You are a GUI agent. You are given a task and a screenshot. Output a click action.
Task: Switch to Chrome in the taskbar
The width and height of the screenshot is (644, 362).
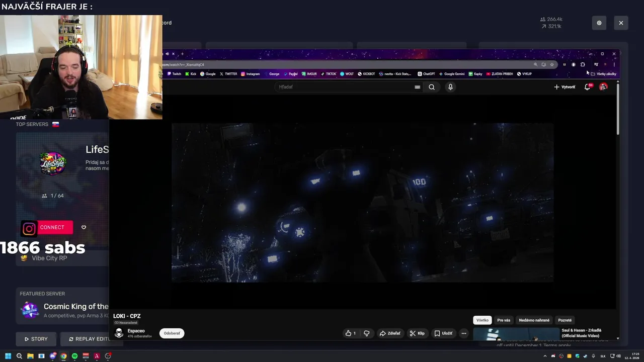coord(63,356)
